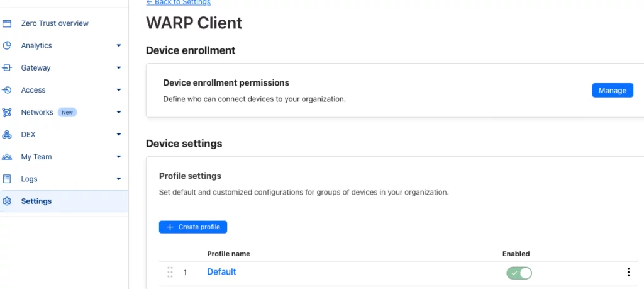Select Networks in the sidebar
This screenshot has width=644, height=289.
(37, 112)
